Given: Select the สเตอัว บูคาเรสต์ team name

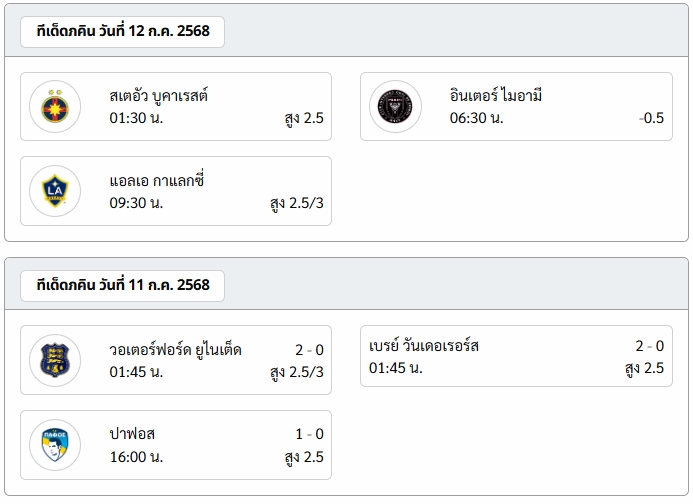Looking at the screenshot, I should point(159,95).
